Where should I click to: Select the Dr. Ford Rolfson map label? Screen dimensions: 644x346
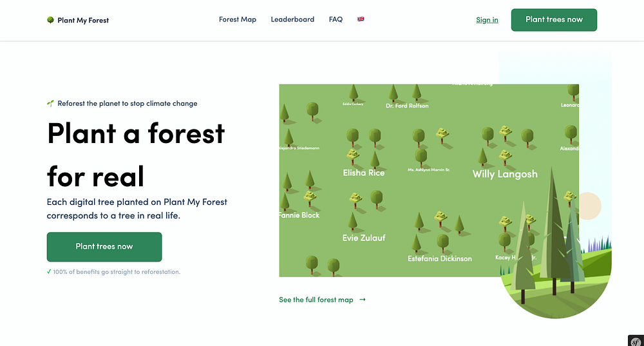pyautogui.click(x=407, y=106)
